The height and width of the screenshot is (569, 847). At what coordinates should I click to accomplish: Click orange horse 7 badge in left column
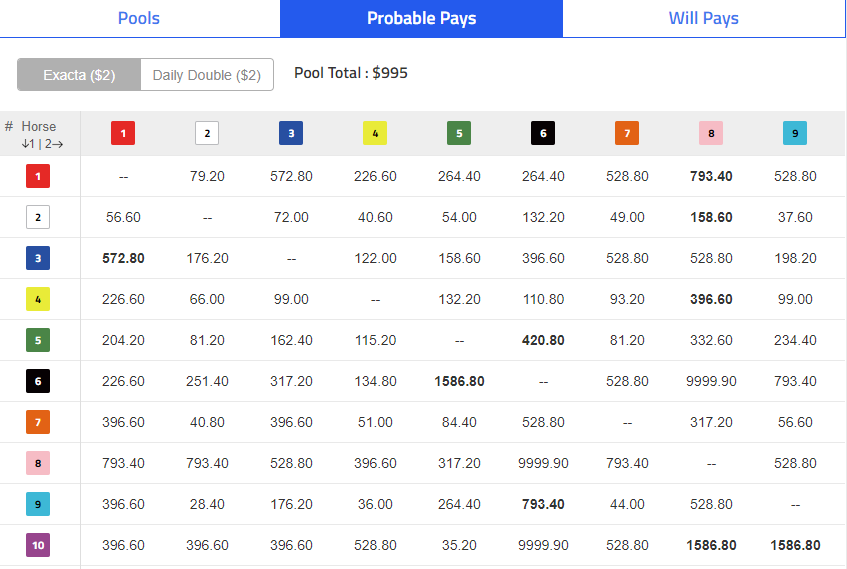[38, 422]
